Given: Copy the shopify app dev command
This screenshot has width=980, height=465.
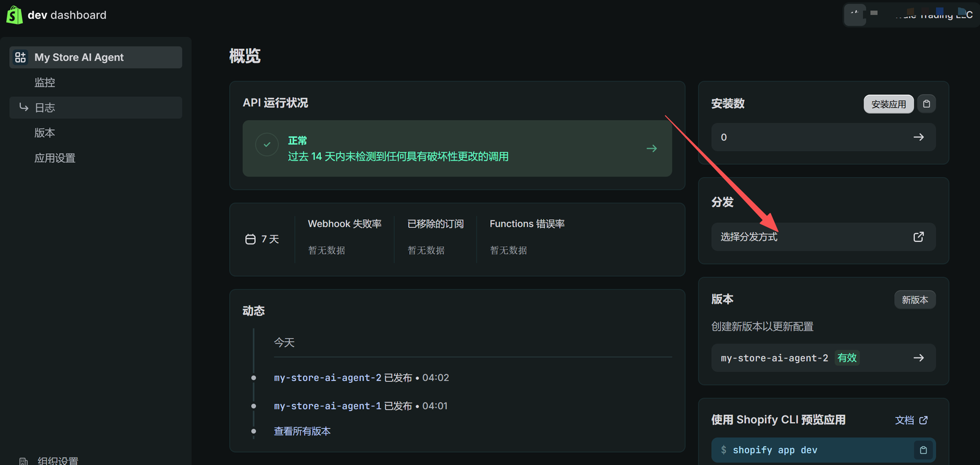Looking at the screenshot, I should tap(923, 450).
